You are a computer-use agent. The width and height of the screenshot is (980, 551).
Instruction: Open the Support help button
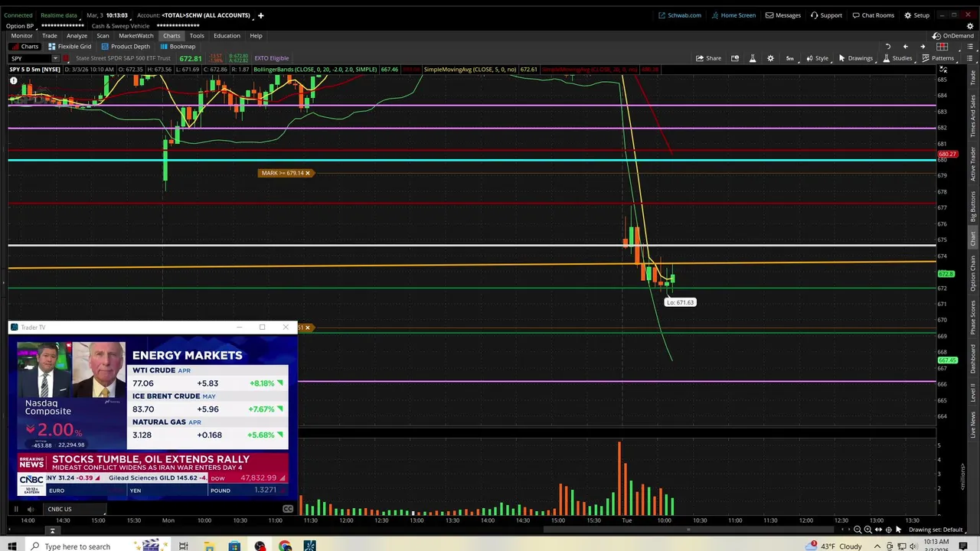(x=826, y=15)
